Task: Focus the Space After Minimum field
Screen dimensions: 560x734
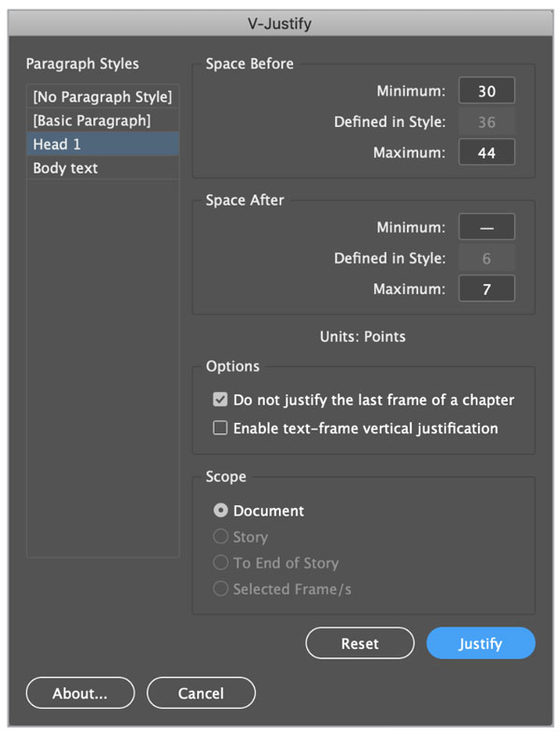Action: point(486,227)
